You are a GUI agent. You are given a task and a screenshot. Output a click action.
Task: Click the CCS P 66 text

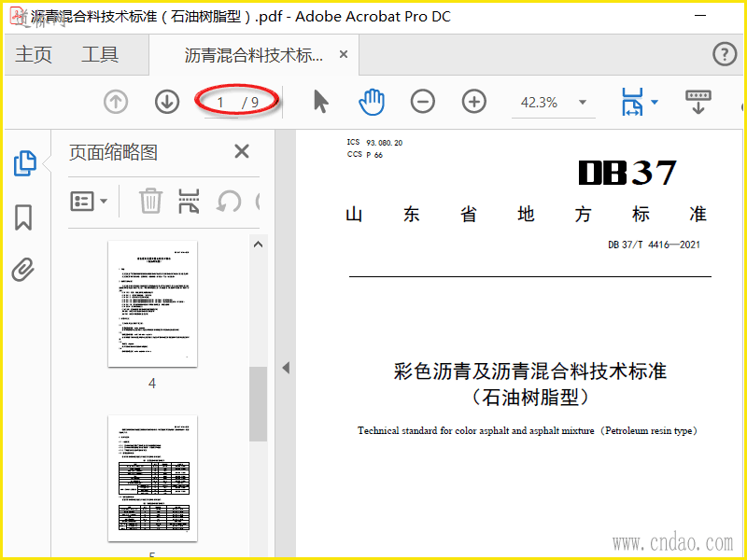coord(365,155)
